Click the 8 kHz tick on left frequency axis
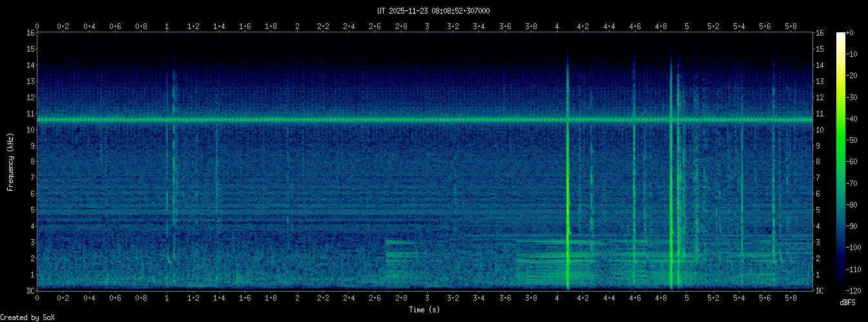This screenshot has width=868, height=322. click(31, 162)
